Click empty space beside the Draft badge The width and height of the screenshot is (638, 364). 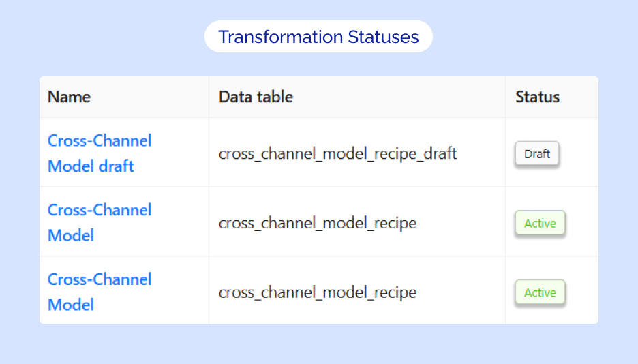[579, 154]
